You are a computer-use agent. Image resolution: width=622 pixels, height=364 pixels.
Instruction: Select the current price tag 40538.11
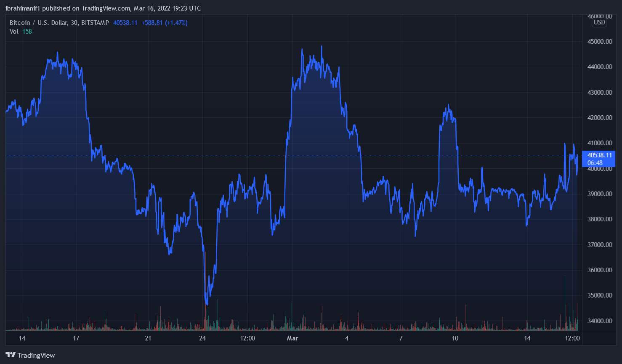[x=599, y=155]
